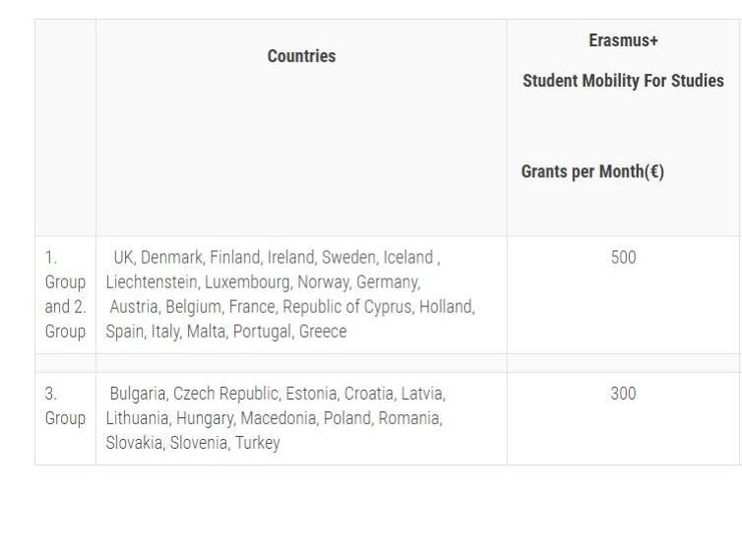Click the empty spacer row between groups

click(x=387, y=363)
